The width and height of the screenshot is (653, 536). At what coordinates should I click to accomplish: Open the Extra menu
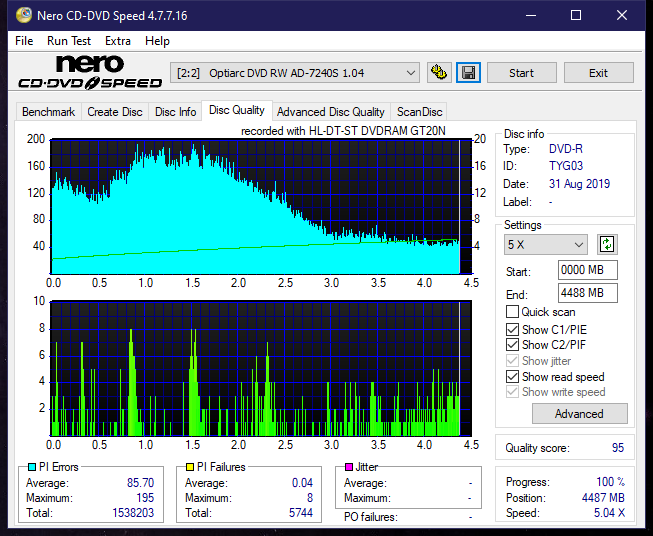(118, 41)
